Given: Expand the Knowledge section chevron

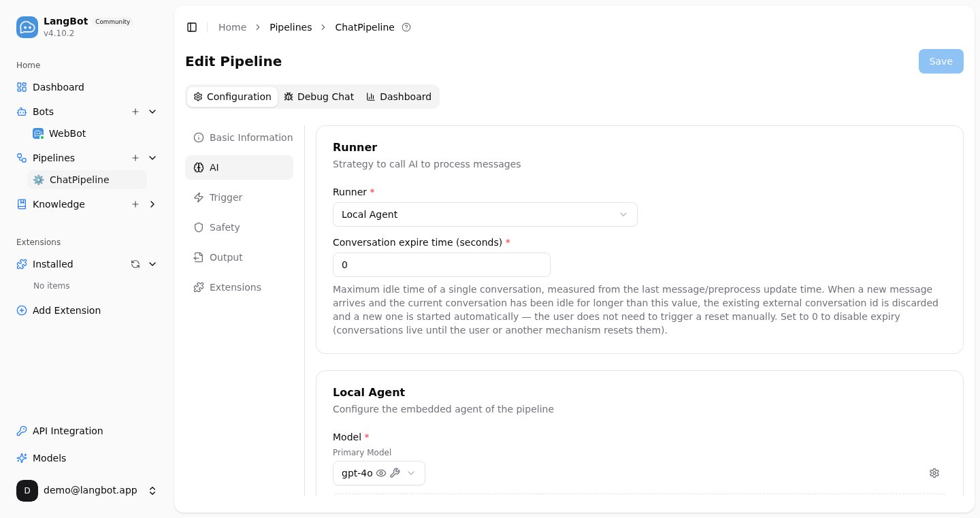Looking at the screenshot, I should (152, 204).
